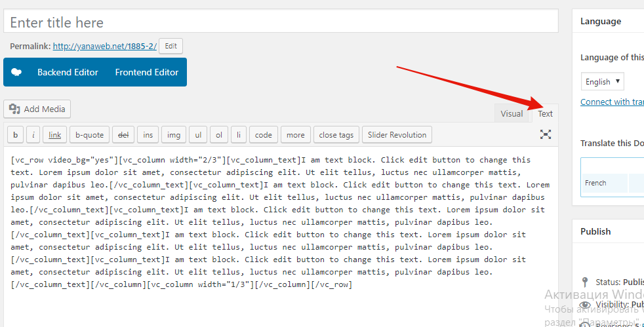Switch to the Text editor tab
This screenshot has width=644, height=327.
pyautogui.click(x=545, y=113)
